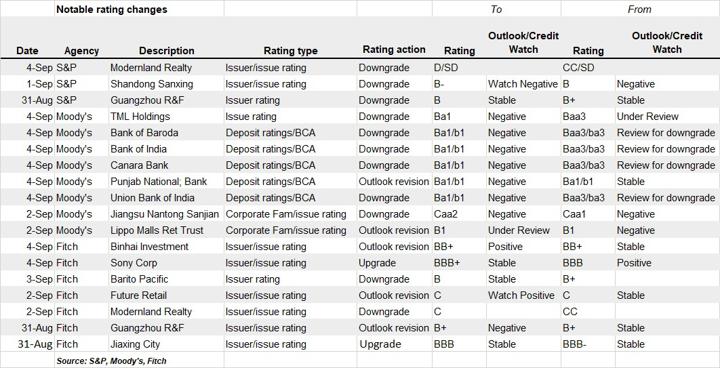
Task: Click the Description column header
Action: pyautogui.click(x=167, y=51)
